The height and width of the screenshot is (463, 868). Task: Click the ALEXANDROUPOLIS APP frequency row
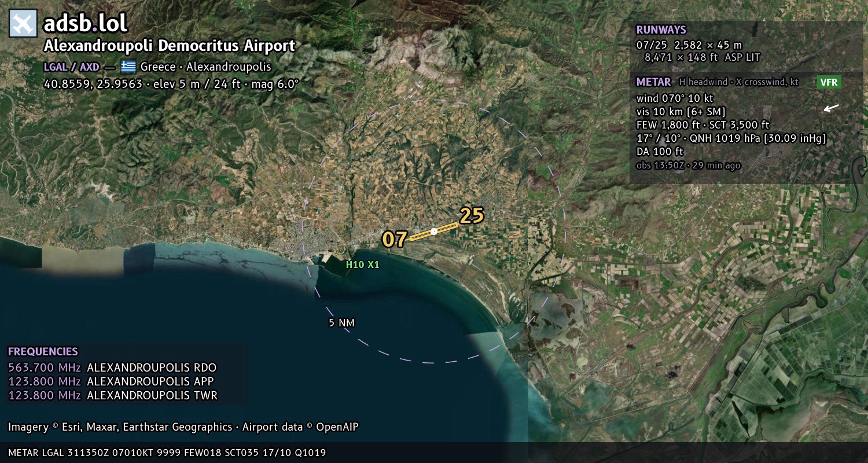[x=111, y=381]
